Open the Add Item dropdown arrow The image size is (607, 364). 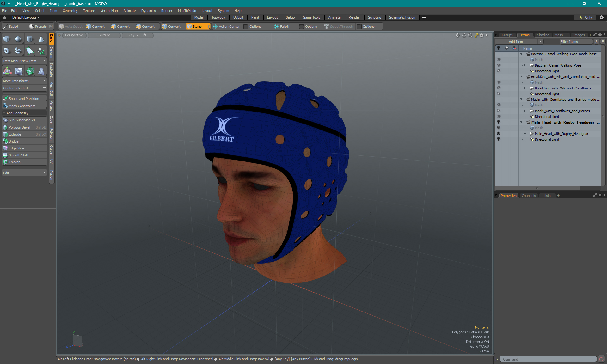pyautogui.click(x=541, y=42)
